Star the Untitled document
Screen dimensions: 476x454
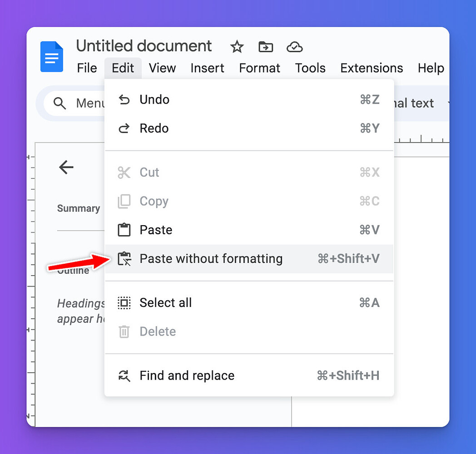click(237, 47)
